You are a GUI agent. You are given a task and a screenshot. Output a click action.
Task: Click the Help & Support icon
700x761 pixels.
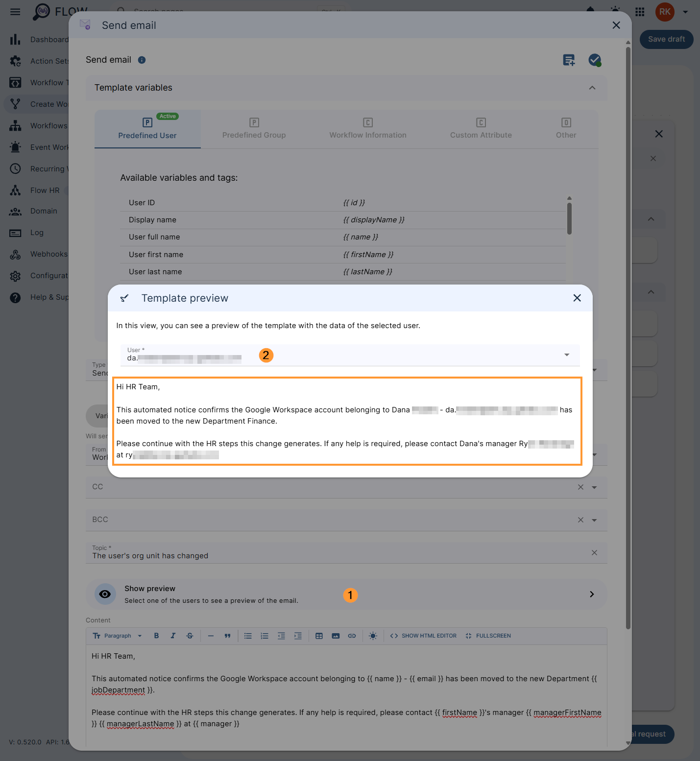[x=15, y=297]
